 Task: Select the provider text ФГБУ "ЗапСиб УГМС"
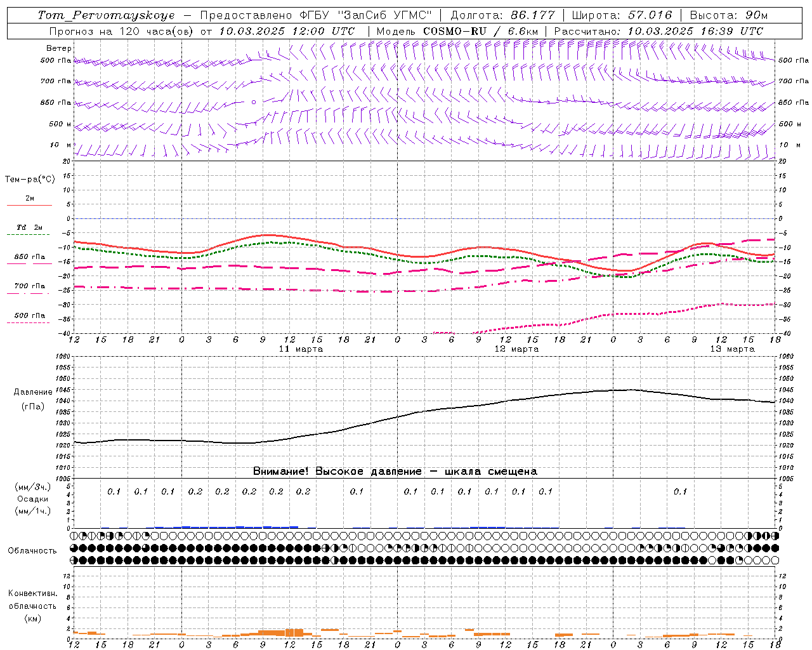tap(365, 15)
